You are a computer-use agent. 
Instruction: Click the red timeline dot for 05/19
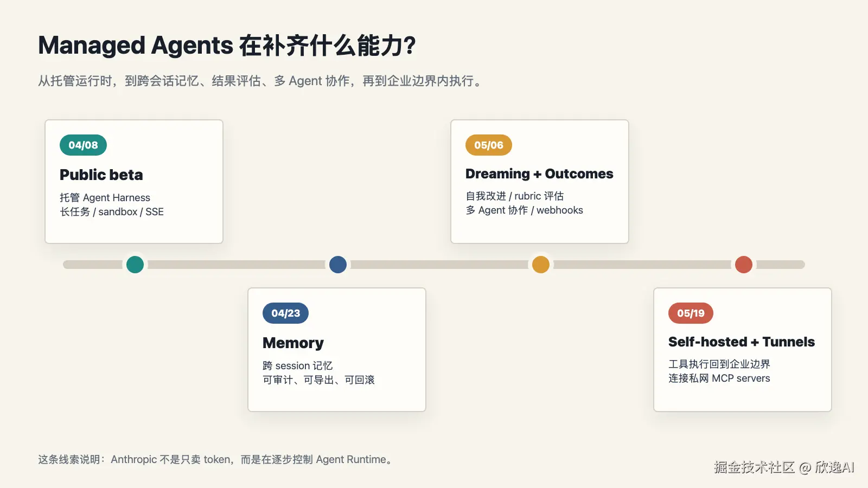(744, 265)
